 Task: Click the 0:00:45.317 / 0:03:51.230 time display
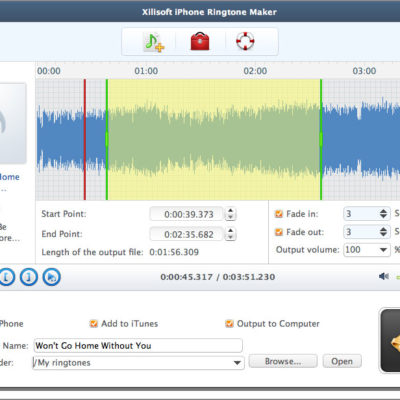coord(218,277)
